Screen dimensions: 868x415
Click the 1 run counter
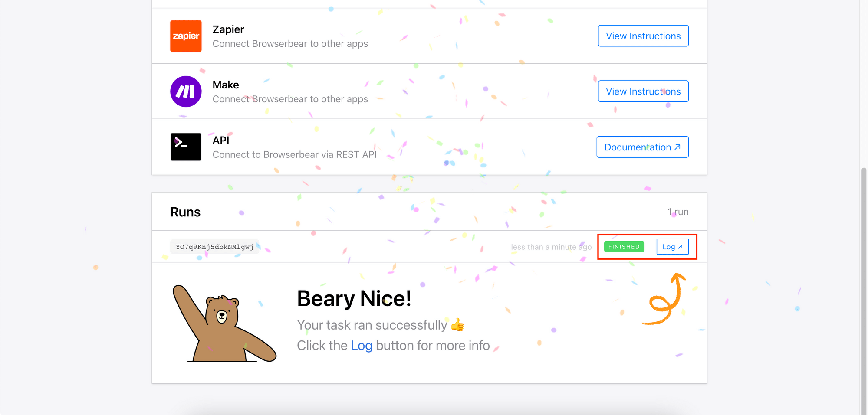click(x=678, y=212)
